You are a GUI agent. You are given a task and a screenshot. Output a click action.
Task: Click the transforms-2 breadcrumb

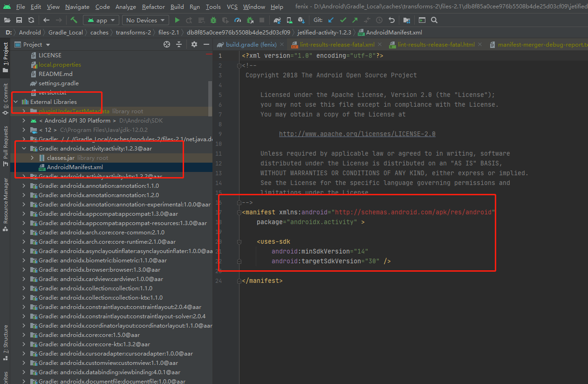click(x=133, y=32)
